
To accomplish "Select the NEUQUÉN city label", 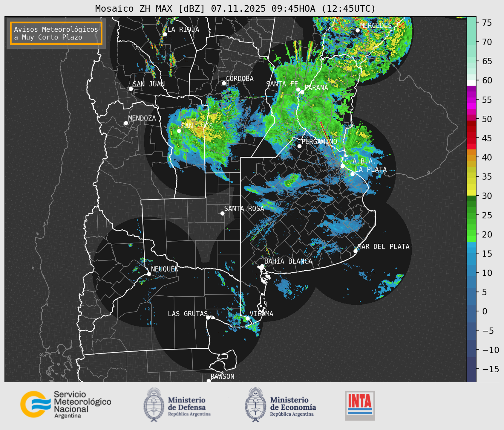I will pyautogui.click(x=165, y=269).
